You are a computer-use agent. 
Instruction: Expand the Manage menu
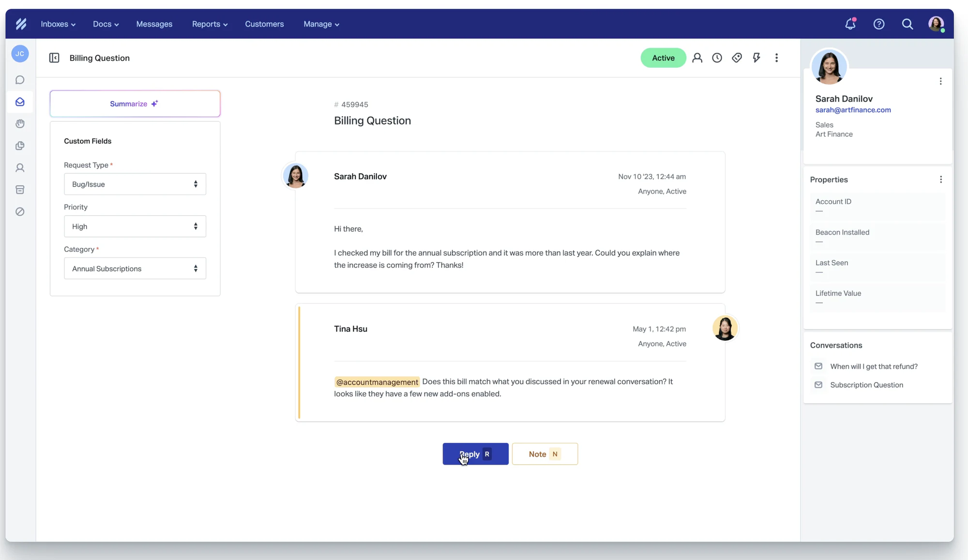pos(321,24)
